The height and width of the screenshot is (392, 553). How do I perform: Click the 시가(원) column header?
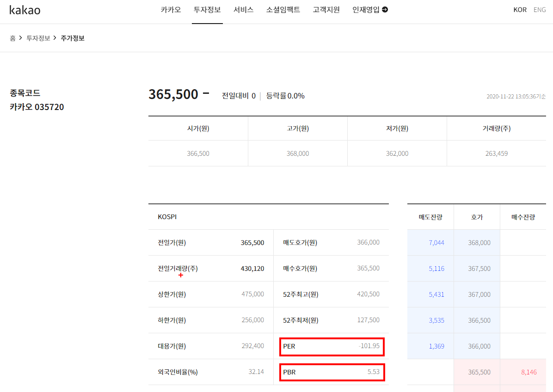[198, 129]
